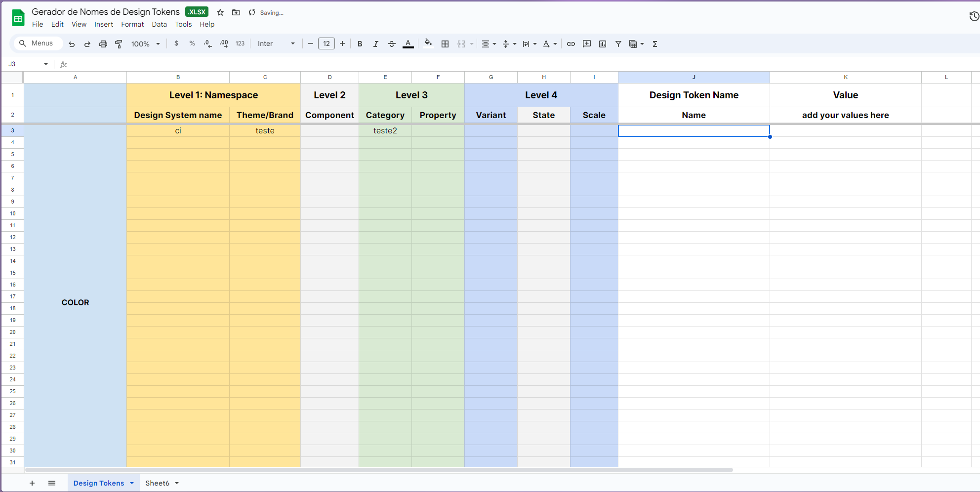Screen dimensions: 980x492
Task: Open the Data menu
Action: tap(159, 24)
